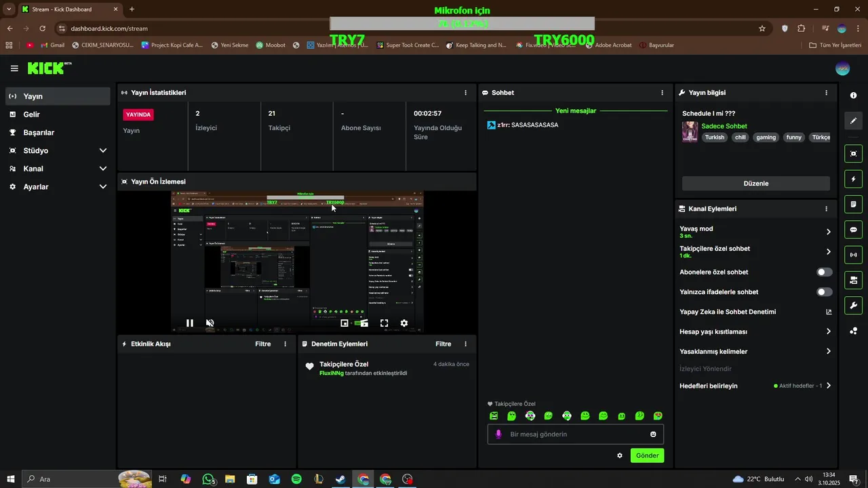This screenshot has width=868, height=488.
Task: Click the Düzenle button
Action: [x=755, y=184]
